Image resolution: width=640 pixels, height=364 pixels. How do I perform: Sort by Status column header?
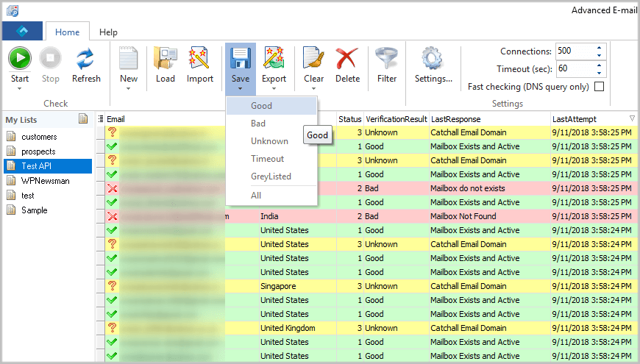(350, 118)
